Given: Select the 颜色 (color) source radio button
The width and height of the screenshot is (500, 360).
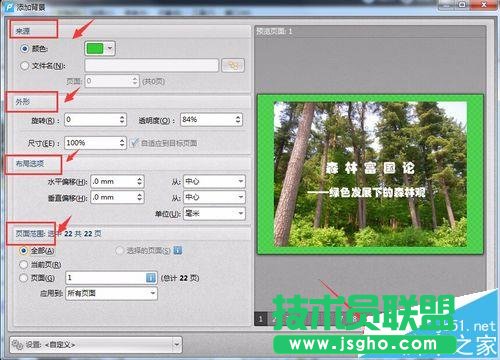Looking at the screenshot, I should pos(24,49).
